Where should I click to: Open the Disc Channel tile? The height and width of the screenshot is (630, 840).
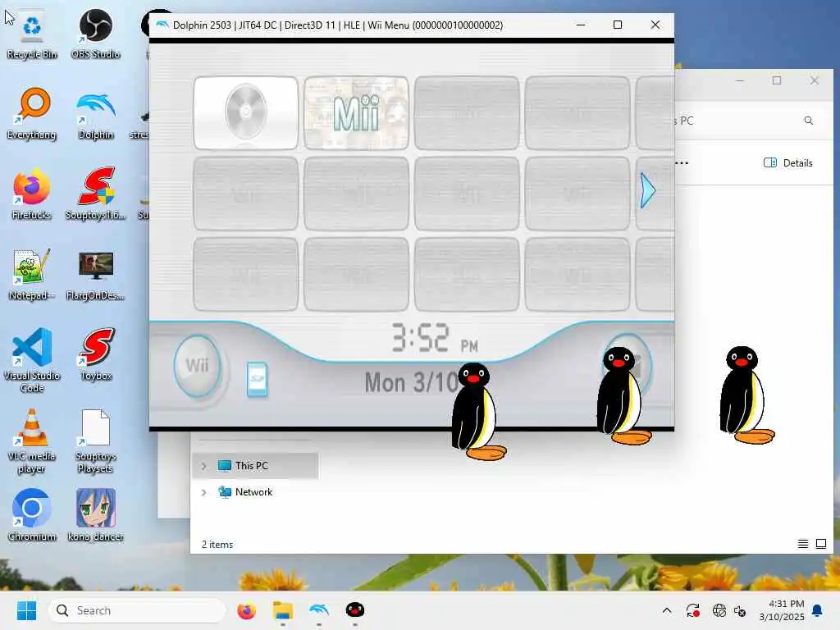[x=246, y=113]
